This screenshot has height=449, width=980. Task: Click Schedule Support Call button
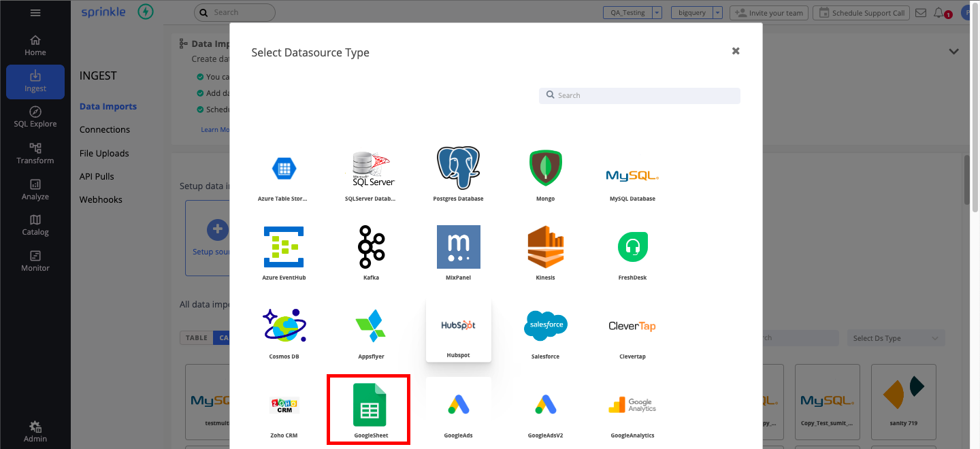point(862,12)
